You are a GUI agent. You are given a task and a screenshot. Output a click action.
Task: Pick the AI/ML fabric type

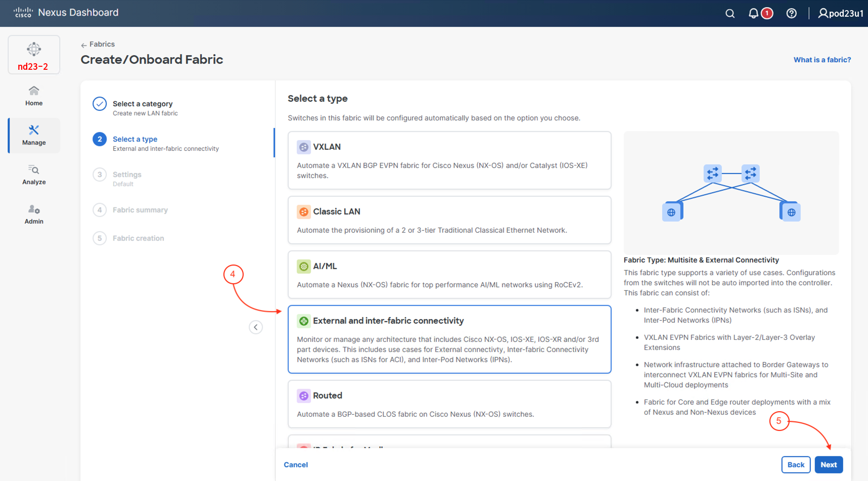[449, 275]
